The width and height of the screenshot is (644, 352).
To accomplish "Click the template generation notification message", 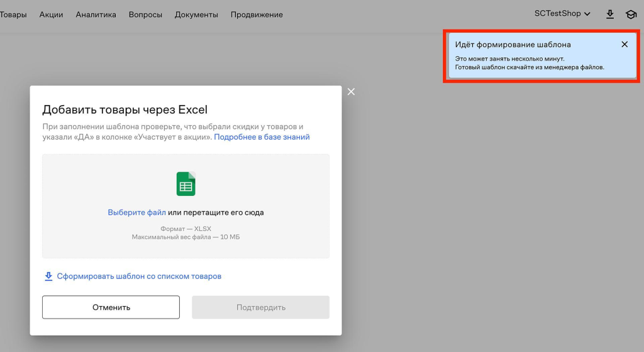I will pyautogui.click(x=530, y=62).
